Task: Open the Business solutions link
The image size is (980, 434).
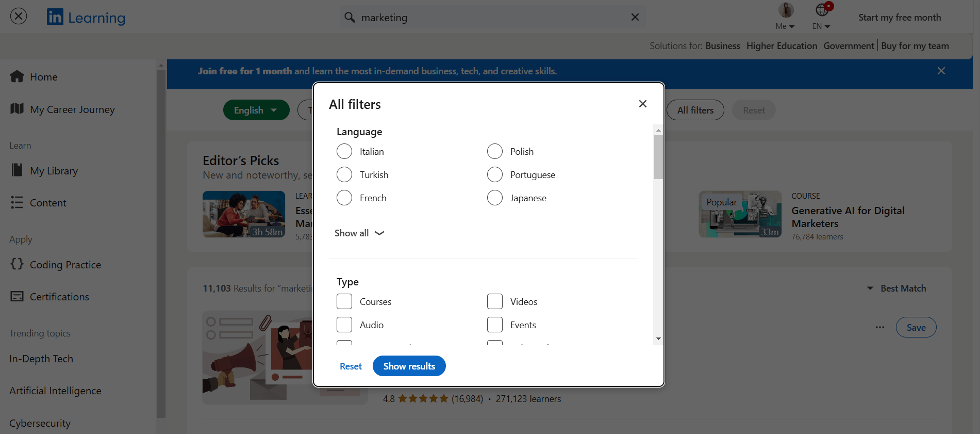Action: (723, 45)
